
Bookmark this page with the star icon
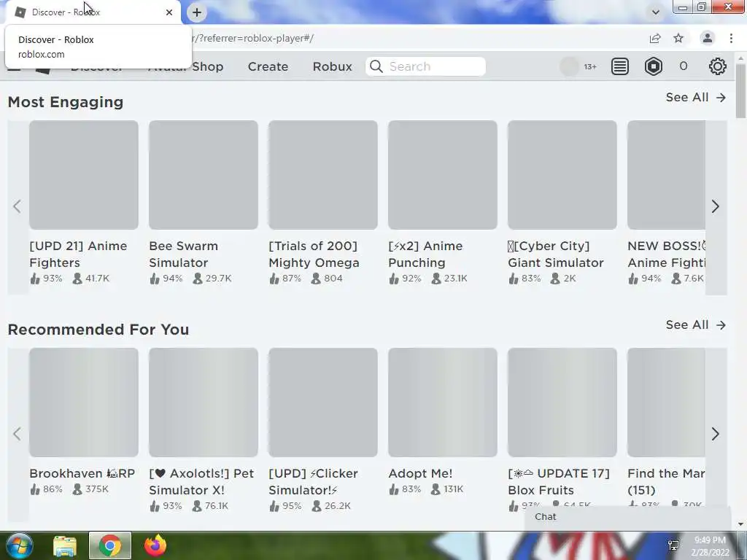coord(678,38)
